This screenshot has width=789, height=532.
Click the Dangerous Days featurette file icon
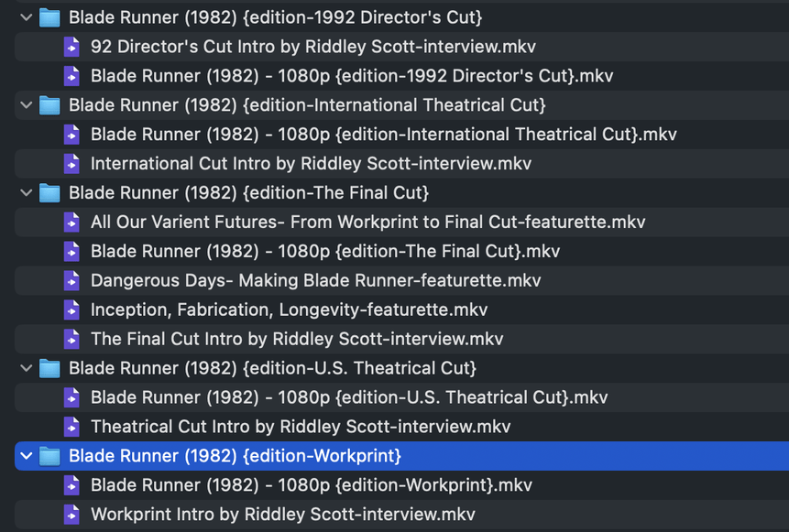click(71, 280)
